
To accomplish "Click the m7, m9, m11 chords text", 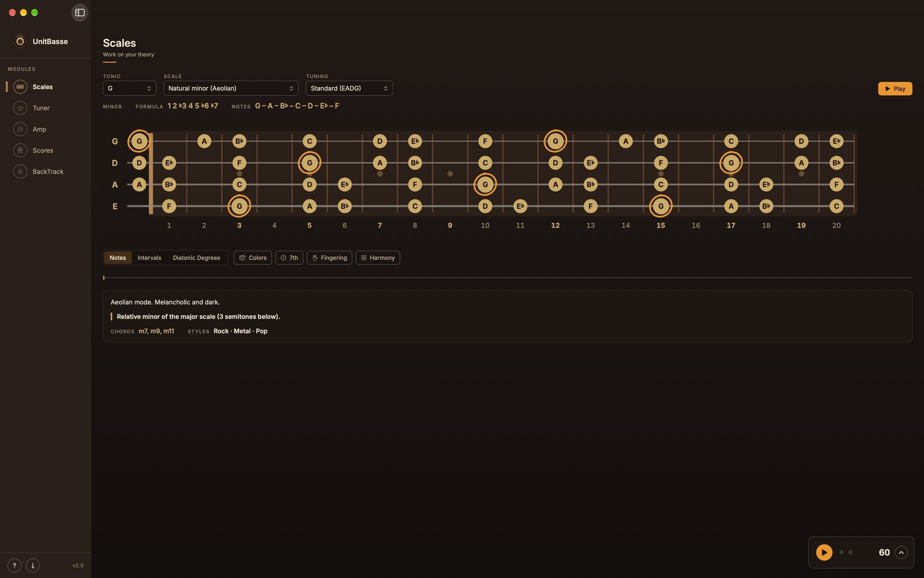I will (156, 331).
